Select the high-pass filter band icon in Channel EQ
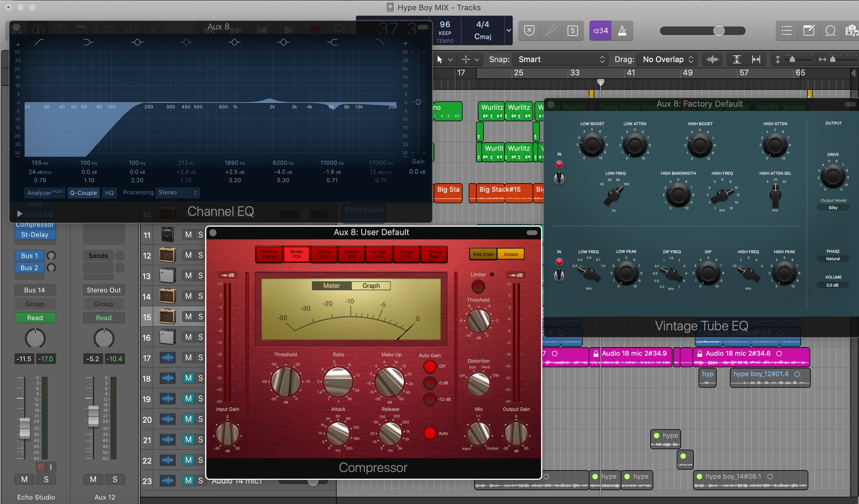Image resolution: width=859 pixels, height=504 pixels. (39, 42)
